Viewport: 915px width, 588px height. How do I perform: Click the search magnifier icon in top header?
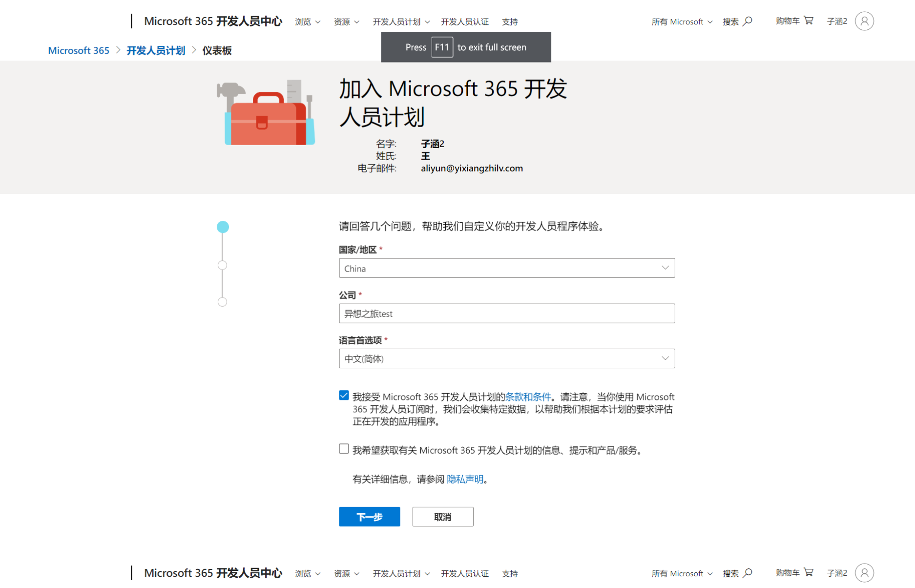point(748,21)
